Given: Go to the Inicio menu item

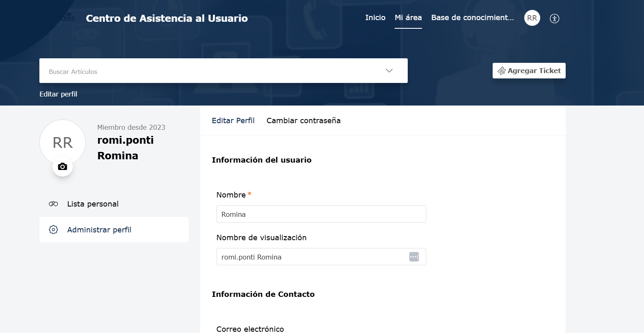Looking at the screenshot, I should pyautogui.click(x=375, y=18).
